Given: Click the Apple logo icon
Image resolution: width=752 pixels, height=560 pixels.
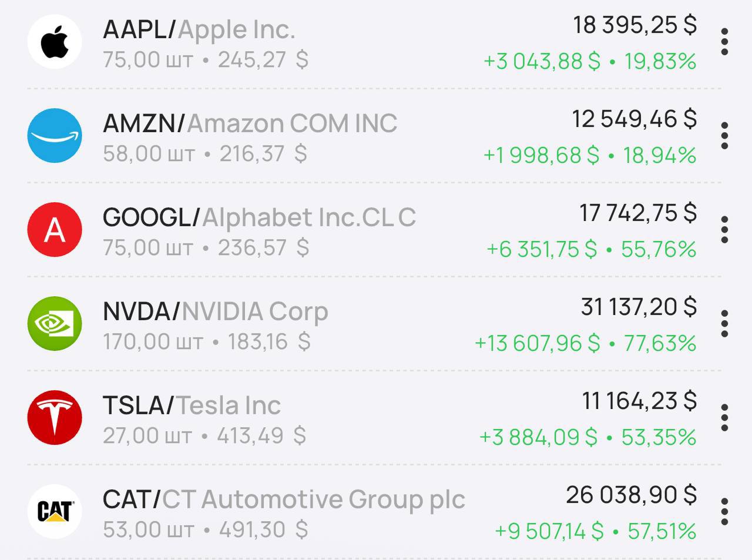Looking at the screenshot, I should pos(55,42).
